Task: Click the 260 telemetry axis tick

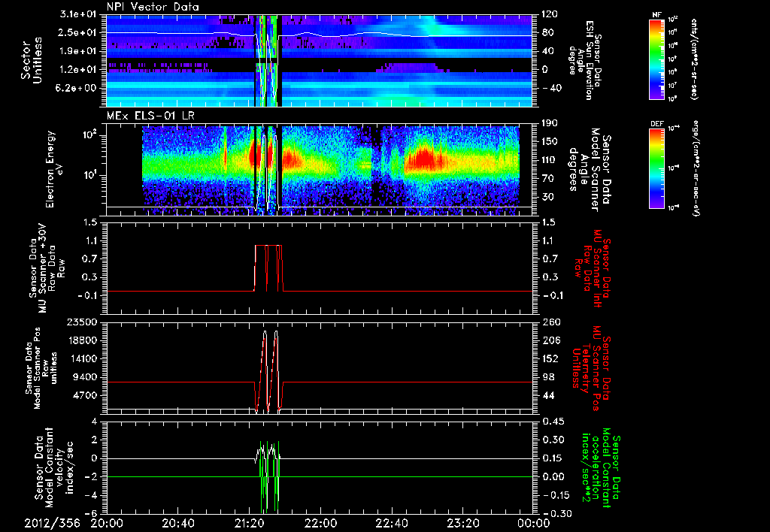Action: [x=551, y=322]
